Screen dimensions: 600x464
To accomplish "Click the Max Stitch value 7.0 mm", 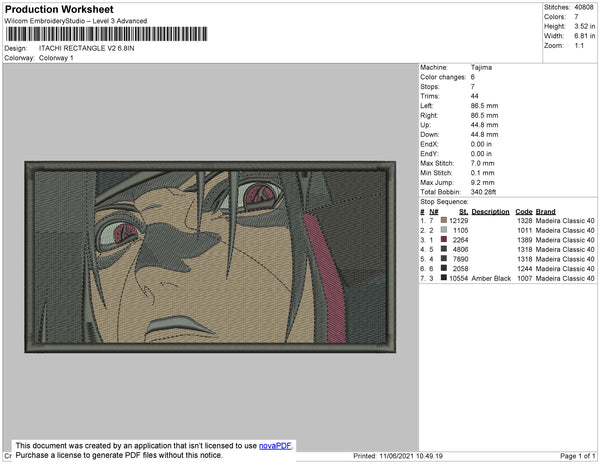I will click(483, 163).
